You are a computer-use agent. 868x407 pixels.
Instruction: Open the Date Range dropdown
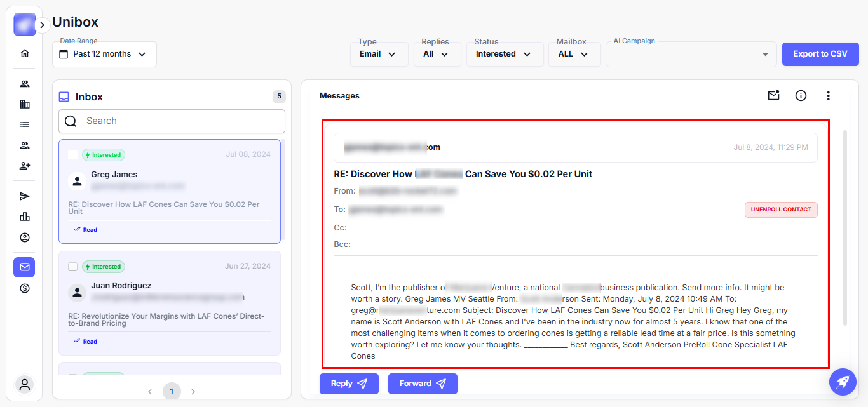point(104,55)
